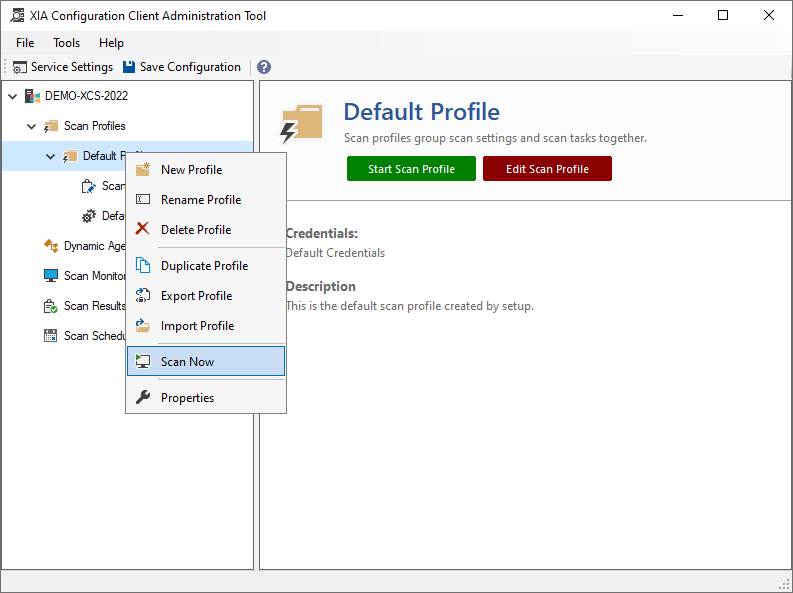This screenshot has height=593, width=793.
Task: Click the Rename Profile menu icon
Action: pyautogui.click(x=143, y=199)
